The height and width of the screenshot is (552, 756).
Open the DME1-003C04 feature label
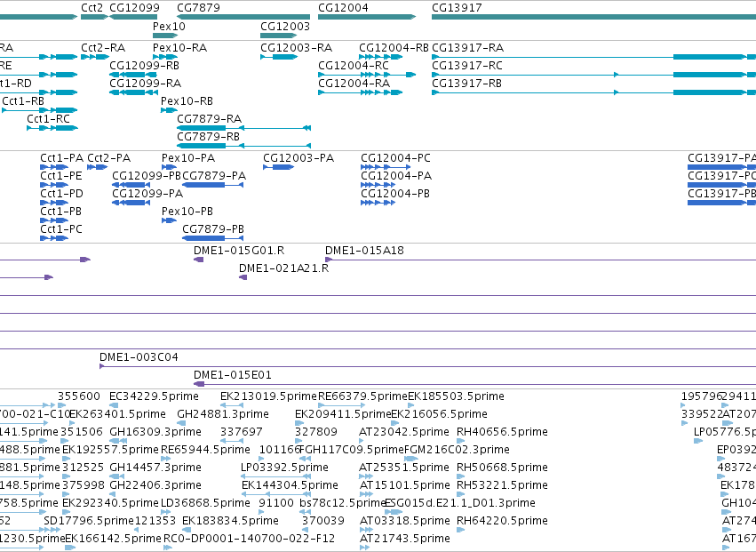pyautogui.click(x=139, y=357)
